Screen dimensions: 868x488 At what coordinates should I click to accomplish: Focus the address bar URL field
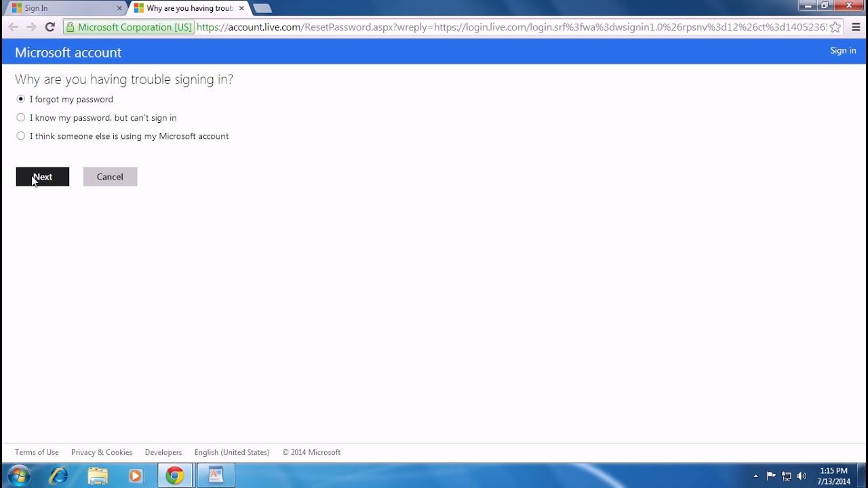coord(511,27)
